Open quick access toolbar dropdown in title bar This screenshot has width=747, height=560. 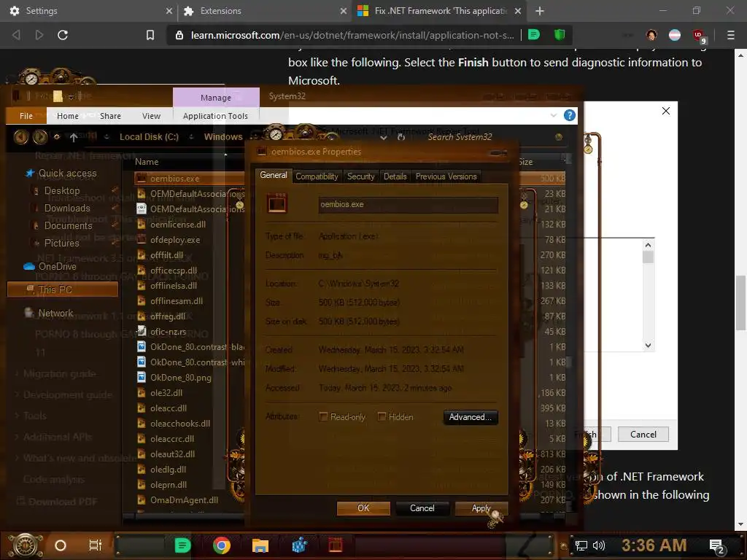point(71,97)
